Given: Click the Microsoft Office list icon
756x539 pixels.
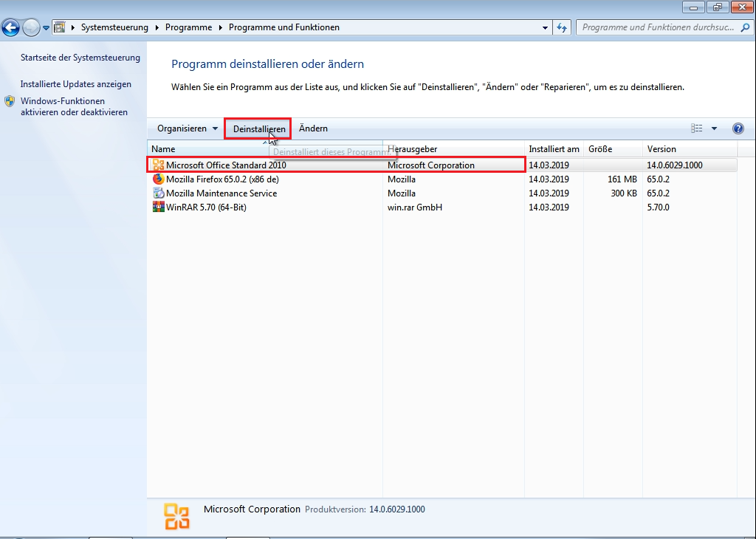Looking at the screenshot, I should coord(158,165).
